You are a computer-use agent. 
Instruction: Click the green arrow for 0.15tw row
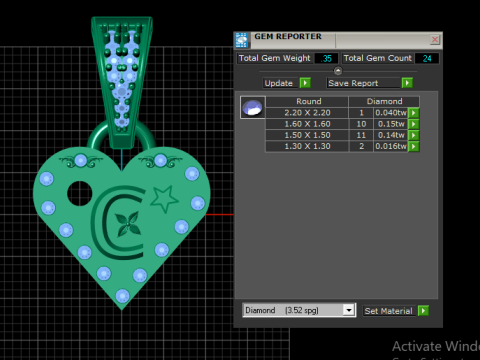coord(414,124)
